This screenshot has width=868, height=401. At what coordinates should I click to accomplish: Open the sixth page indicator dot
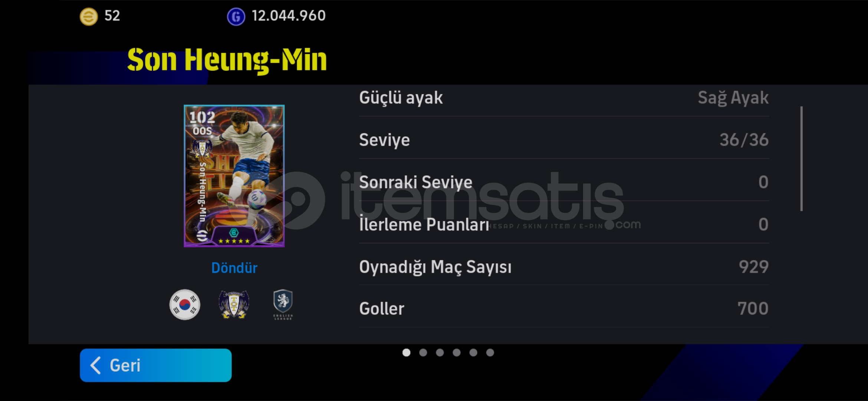pos(490,352)
